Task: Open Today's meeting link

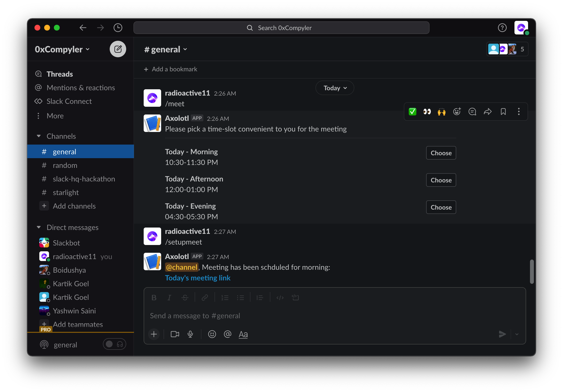Action: 198,278
